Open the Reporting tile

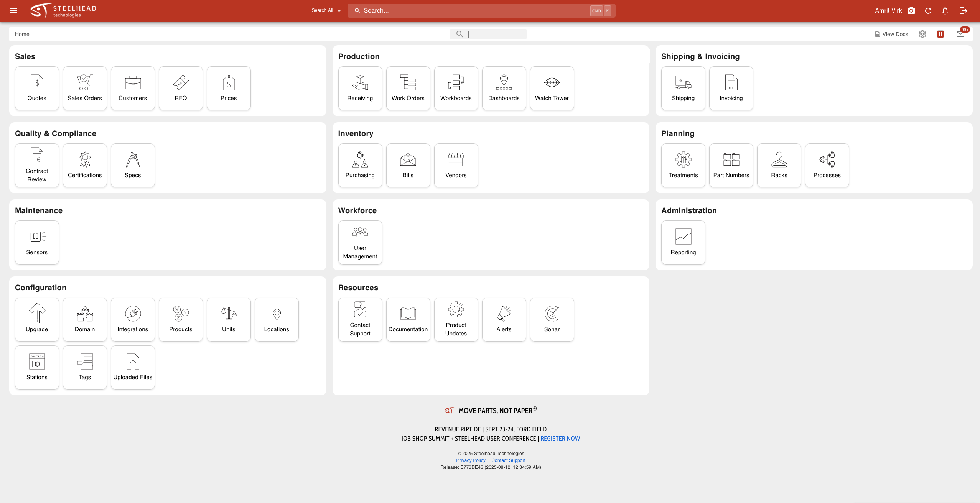[x=683, y=242]
